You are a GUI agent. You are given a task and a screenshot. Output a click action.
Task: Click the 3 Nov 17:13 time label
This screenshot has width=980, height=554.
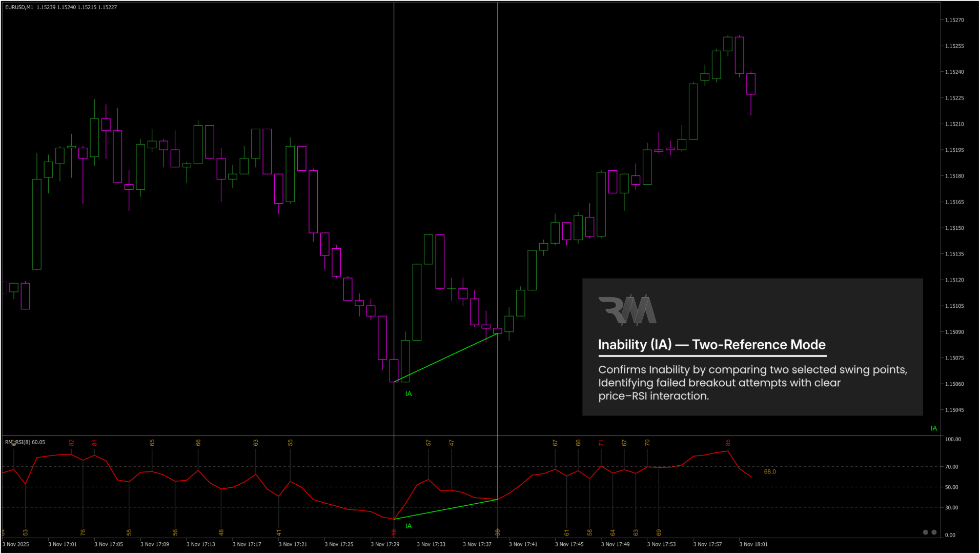point(201,544)
